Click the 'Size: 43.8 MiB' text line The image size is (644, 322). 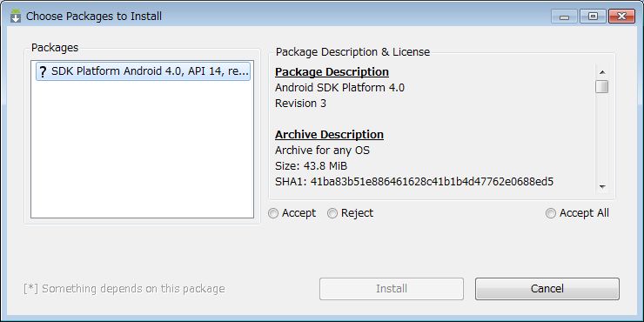click(312, 166)
